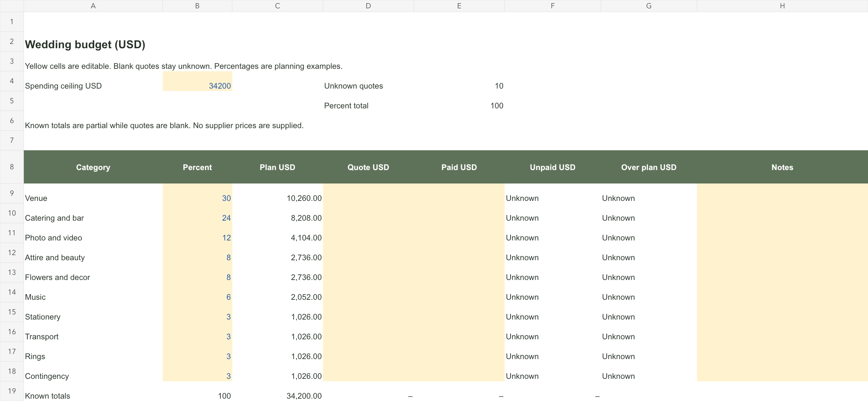868x401 pixels.
Task: Select the Transport category cell
Action: tap(93, 332)
